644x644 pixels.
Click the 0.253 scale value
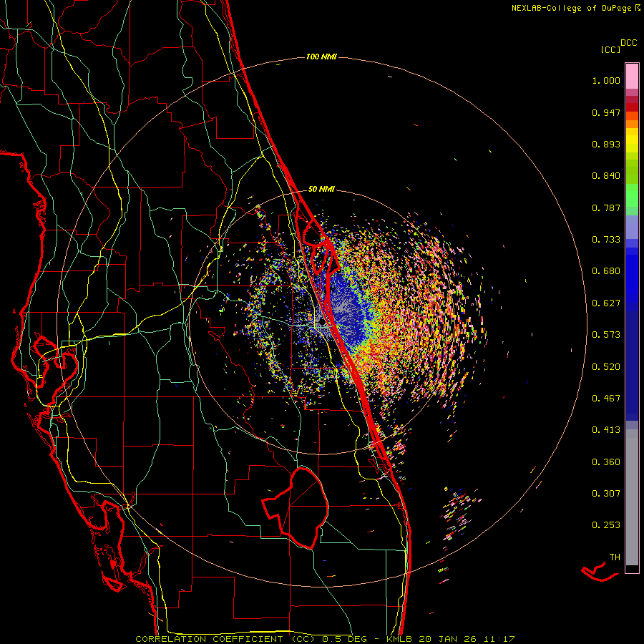point(606,525)
